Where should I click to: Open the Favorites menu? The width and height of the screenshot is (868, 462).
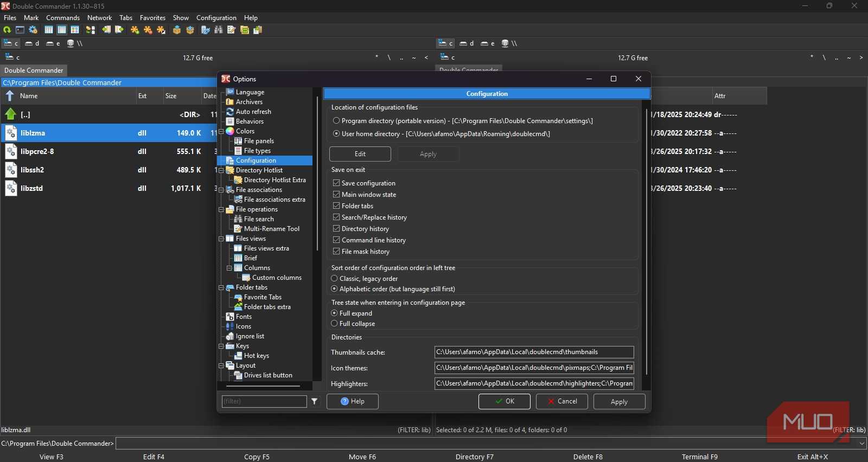(x=152, y=18)
